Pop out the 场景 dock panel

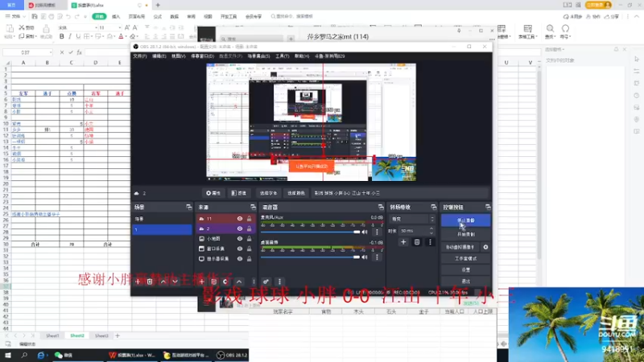coord(189,208)
